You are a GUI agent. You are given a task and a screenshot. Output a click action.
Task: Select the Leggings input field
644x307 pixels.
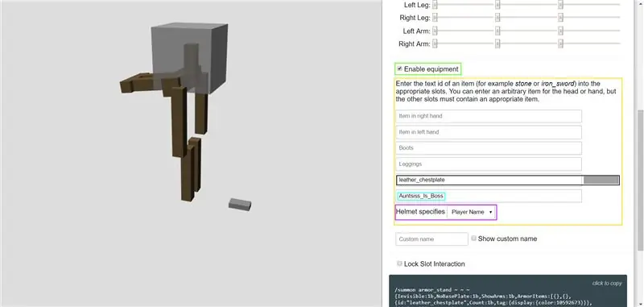(x=489, y=164)
